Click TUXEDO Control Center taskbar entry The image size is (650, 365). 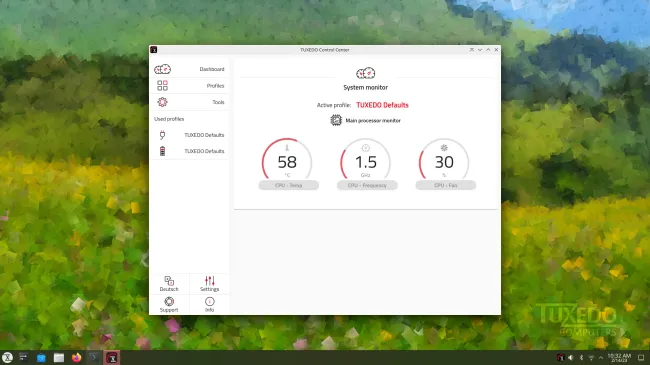point(112,358)
